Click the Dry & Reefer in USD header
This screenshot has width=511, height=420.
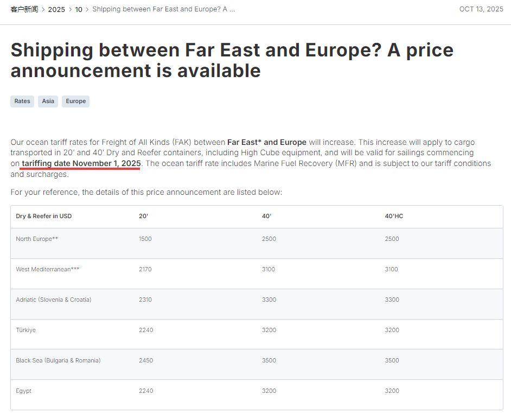[x=44, y=216]
